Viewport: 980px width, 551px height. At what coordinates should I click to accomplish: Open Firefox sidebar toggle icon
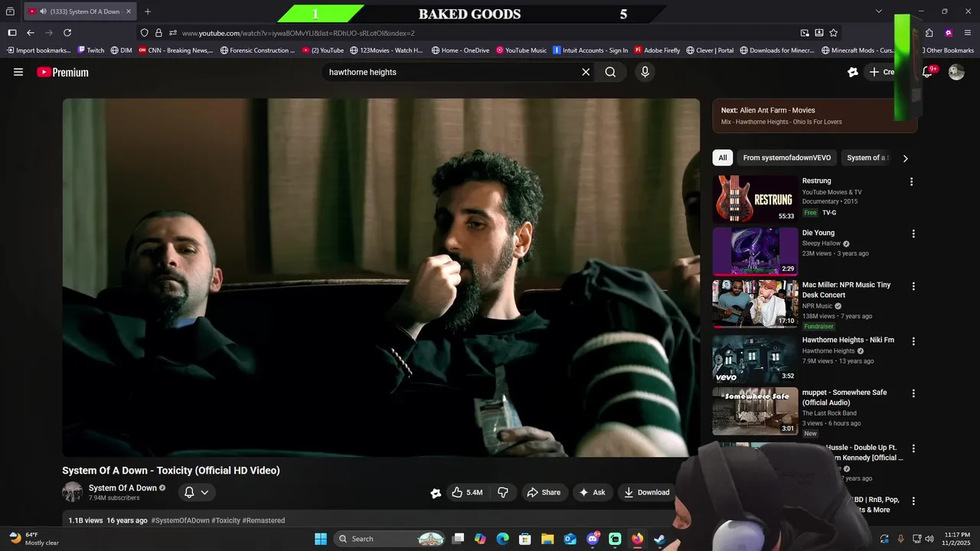pos(12,33)
